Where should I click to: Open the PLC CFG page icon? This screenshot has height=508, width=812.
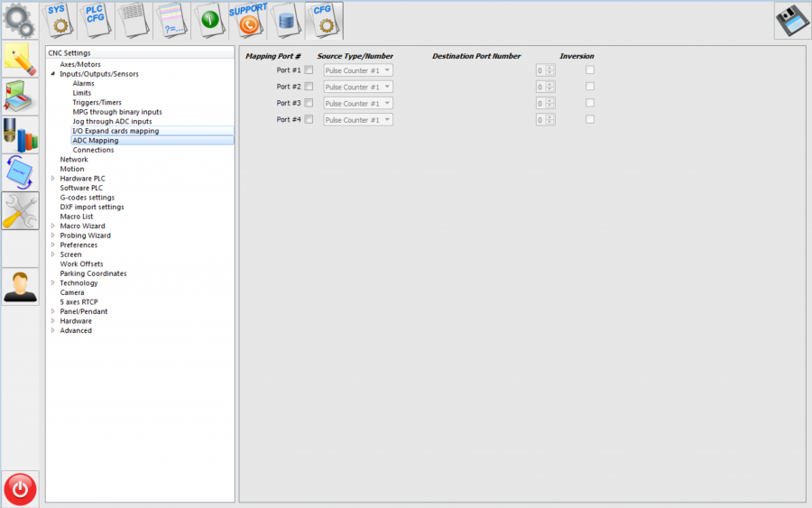(95, 20)
